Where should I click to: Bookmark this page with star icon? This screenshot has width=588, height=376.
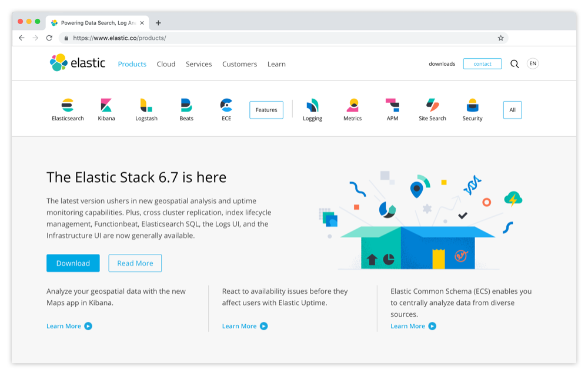click(500, 38)
